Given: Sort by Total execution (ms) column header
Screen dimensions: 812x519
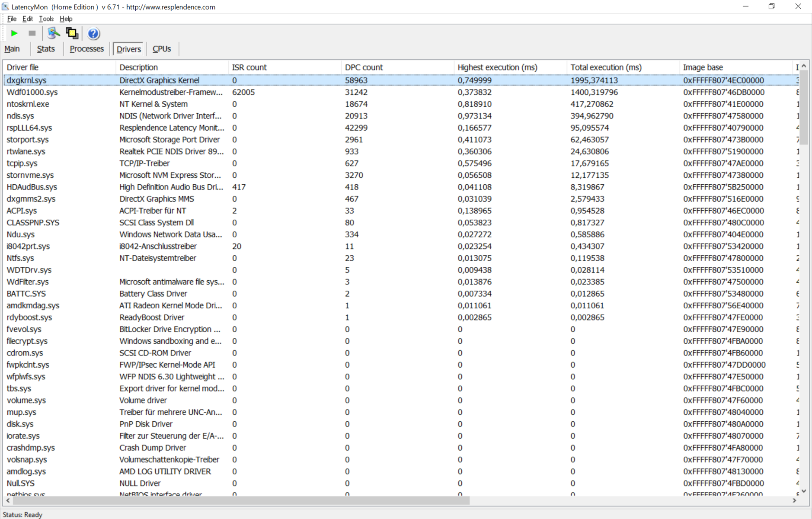Looking at the screenshot, I should [623, 67].
